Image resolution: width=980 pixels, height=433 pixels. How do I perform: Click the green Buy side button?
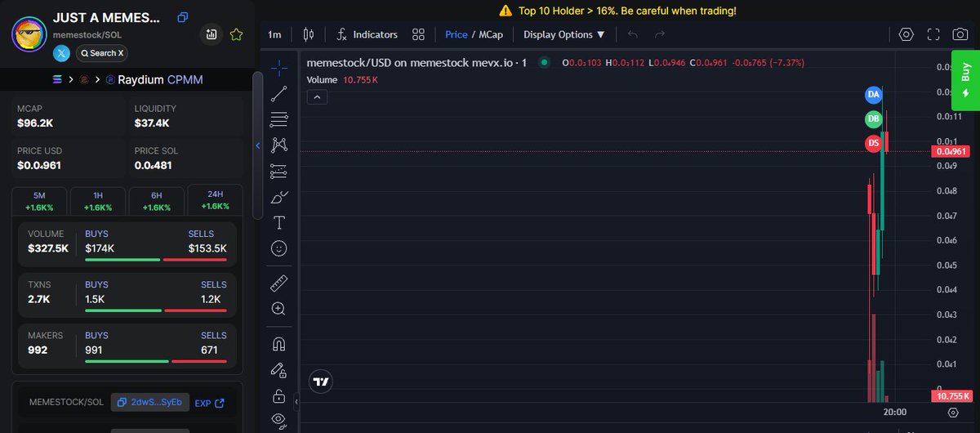pos(965,80)
